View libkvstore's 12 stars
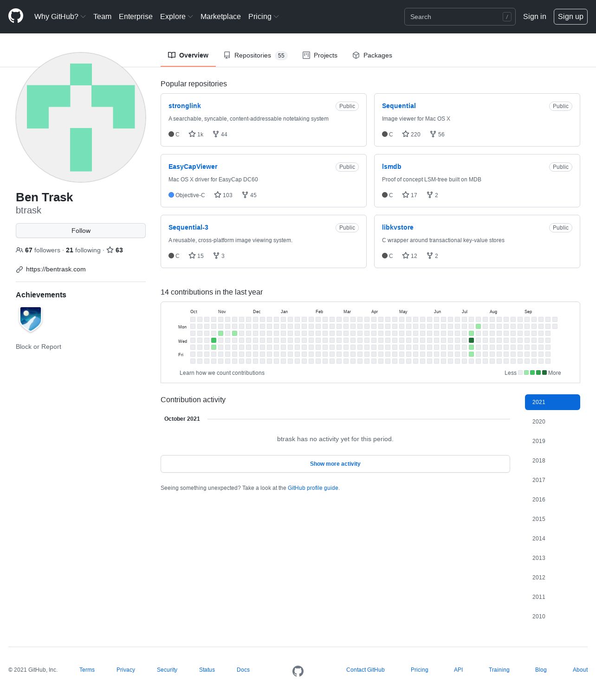This screenshot has width=596, height=700. [x=409, y=256]
